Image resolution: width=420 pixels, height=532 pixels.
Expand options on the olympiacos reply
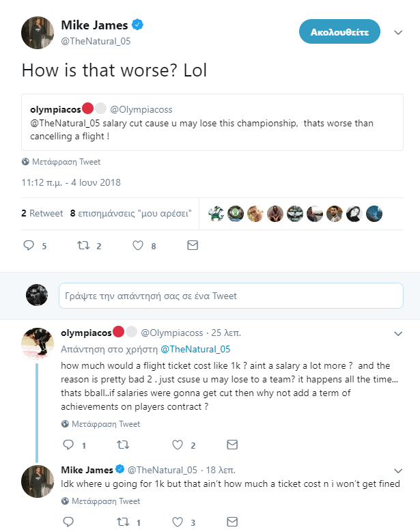click(398, 333)
